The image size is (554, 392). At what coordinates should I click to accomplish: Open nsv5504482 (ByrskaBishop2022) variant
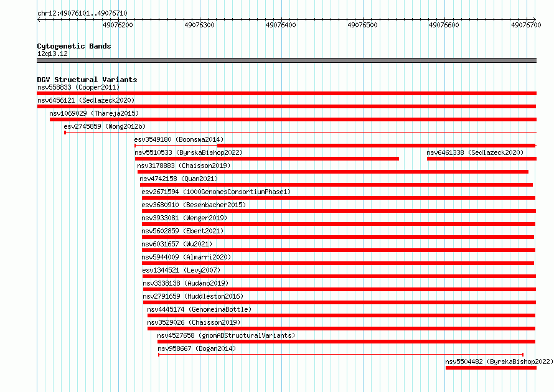click(499, 362)
